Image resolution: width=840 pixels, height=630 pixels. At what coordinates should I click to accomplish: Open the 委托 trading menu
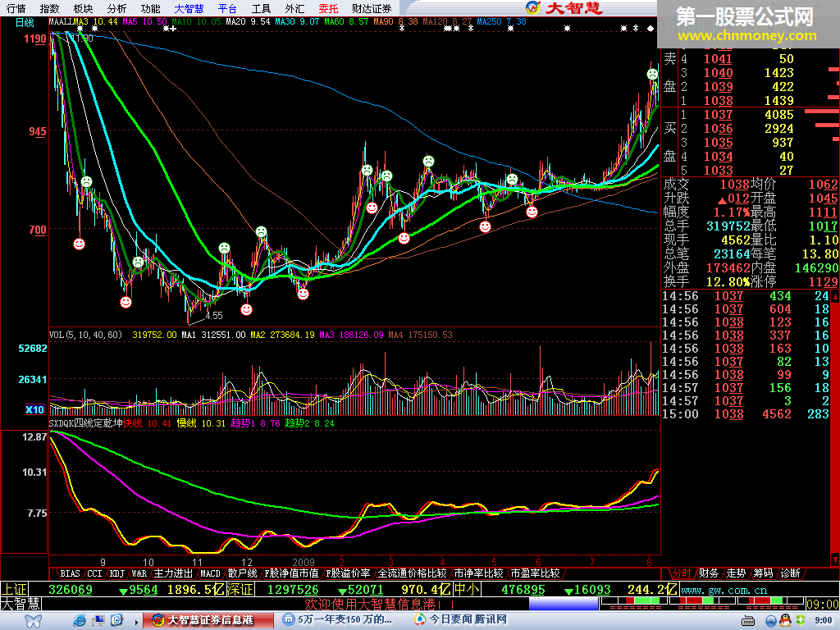[328, 8]
